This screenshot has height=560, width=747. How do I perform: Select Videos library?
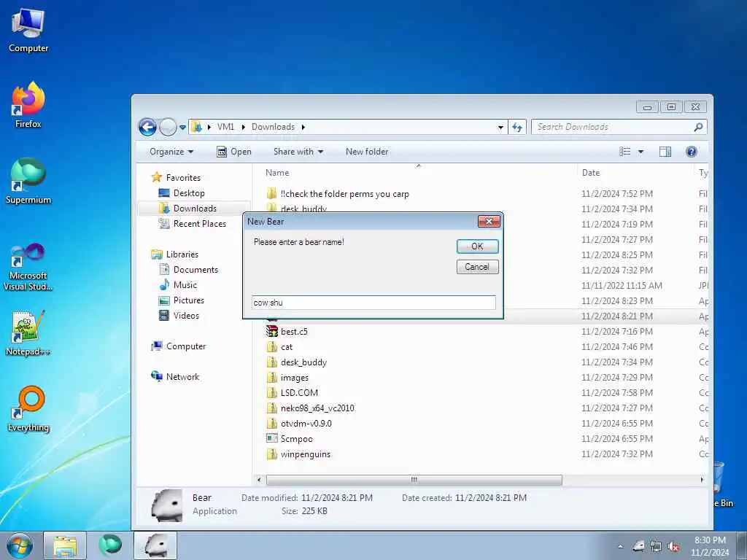pos(186,315)
